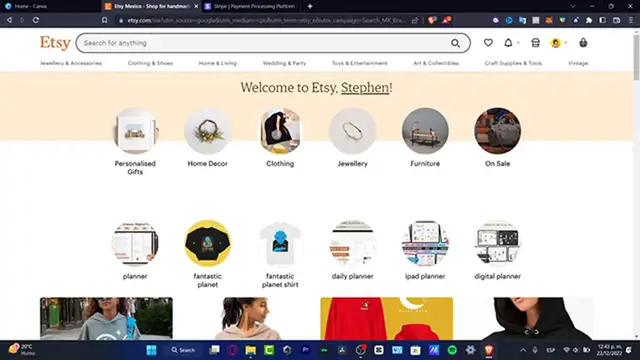Reload the page with the refresh icon

[x=36, y=20]
